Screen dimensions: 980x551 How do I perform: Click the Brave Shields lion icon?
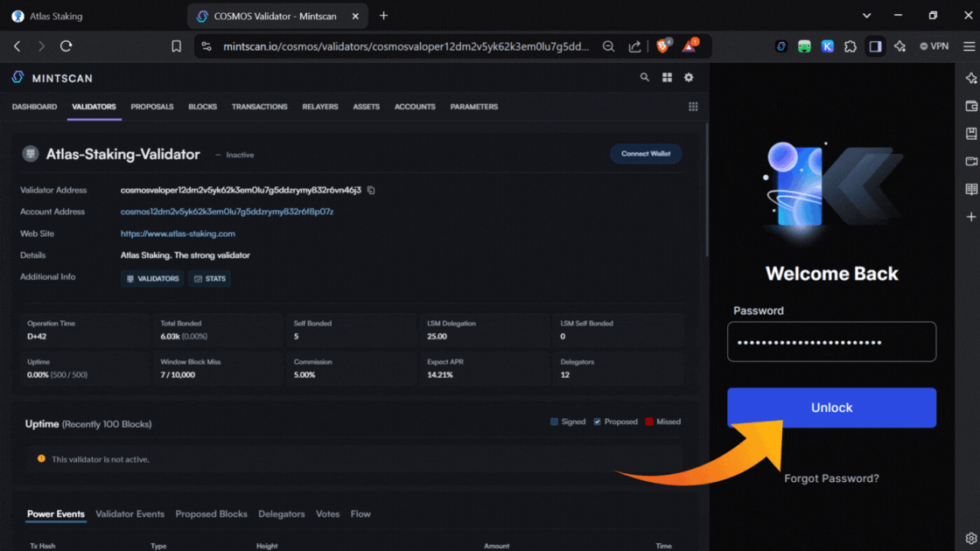click(663, 46)
